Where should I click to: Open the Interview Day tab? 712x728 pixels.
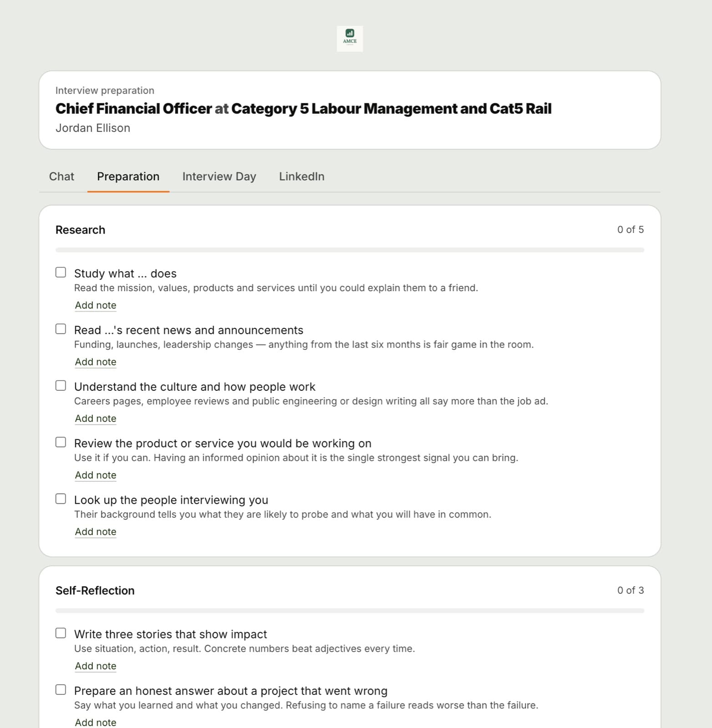pyautogui.click(x=219, y=177)
